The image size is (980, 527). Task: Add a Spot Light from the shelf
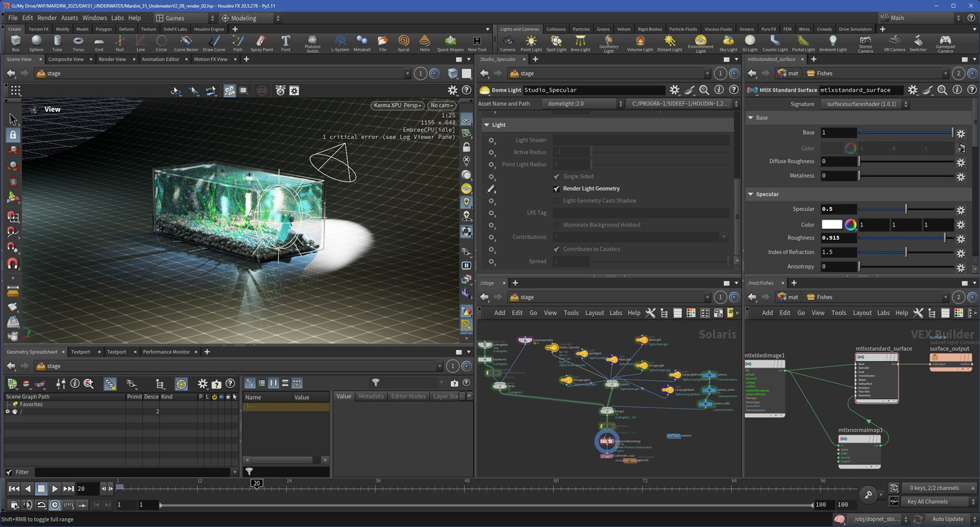556,43
